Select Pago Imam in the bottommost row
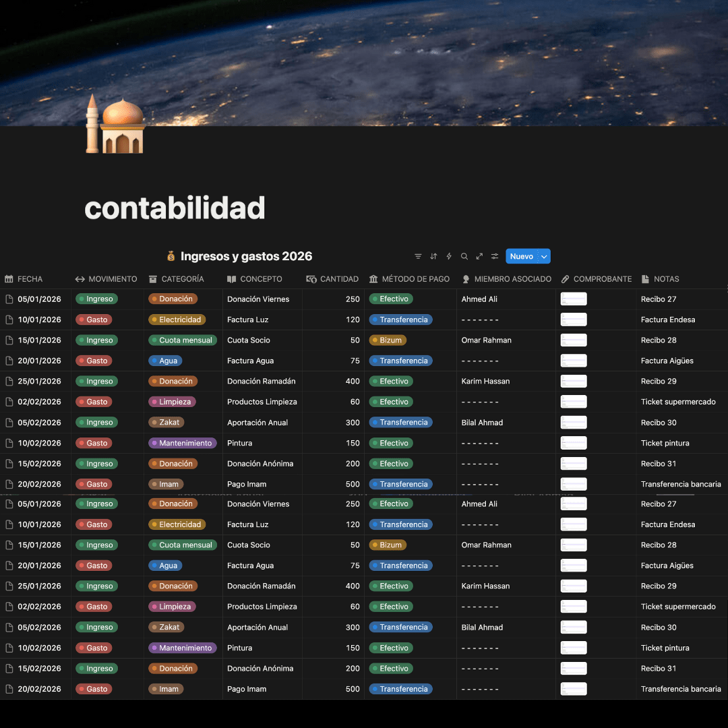Image resolution: width=728 pixels, height=728 pixels. point(247,689)
